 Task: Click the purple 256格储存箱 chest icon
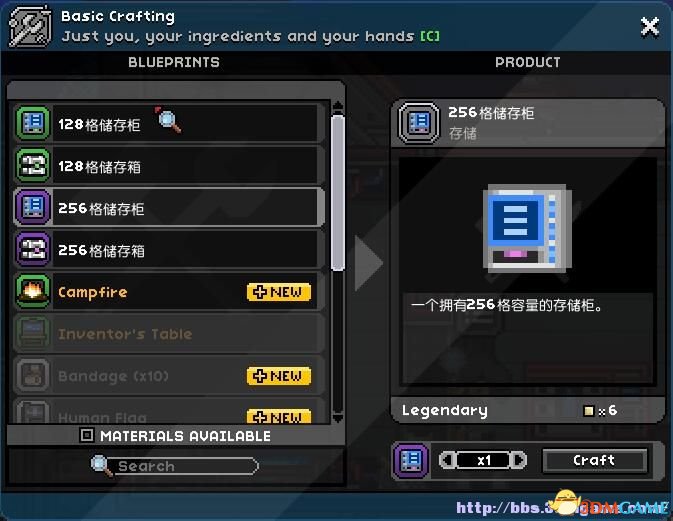(33, 249)
